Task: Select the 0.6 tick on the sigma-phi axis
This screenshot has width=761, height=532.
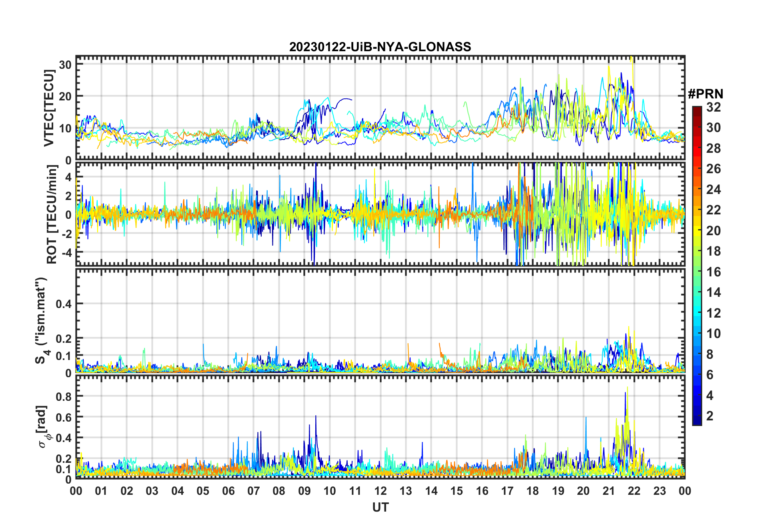Action: coord(64,417)
